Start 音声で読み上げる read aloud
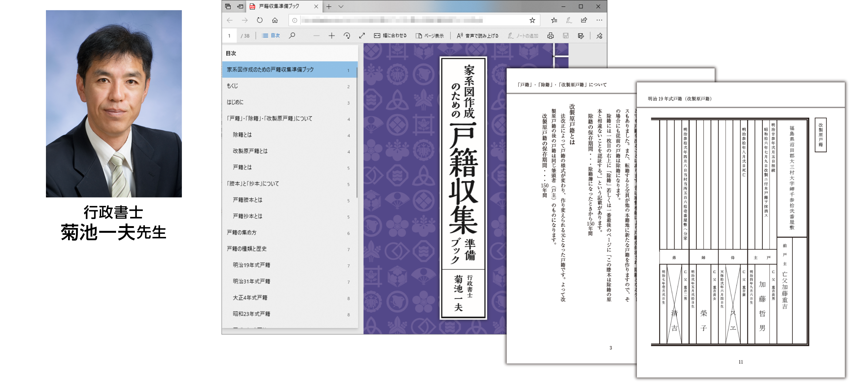 pos(477,36)
